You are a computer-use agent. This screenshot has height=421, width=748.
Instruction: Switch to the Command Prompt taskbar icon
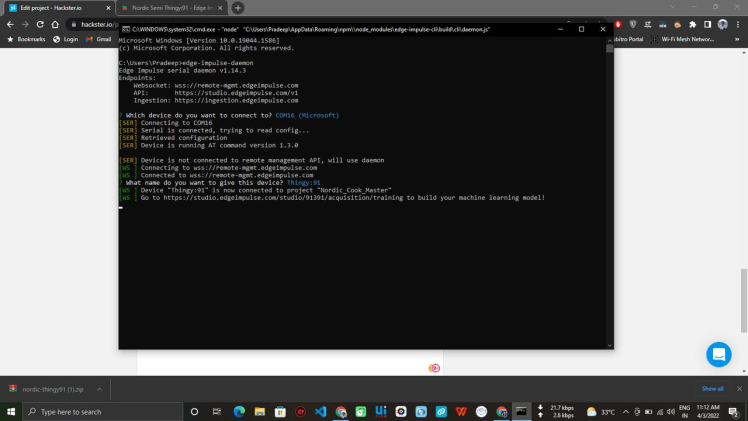pos(521,411)
